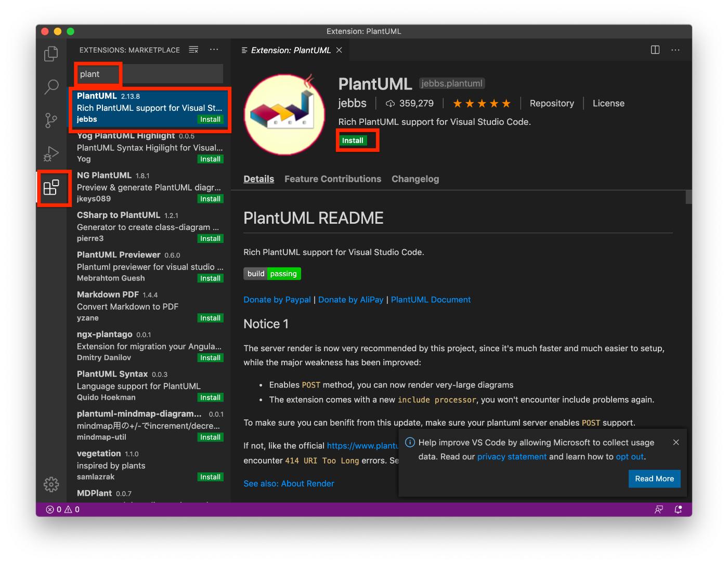Select the PlantUML Previewer entry
This screenshot has height=564, width=728.
(x=150, y=266)
